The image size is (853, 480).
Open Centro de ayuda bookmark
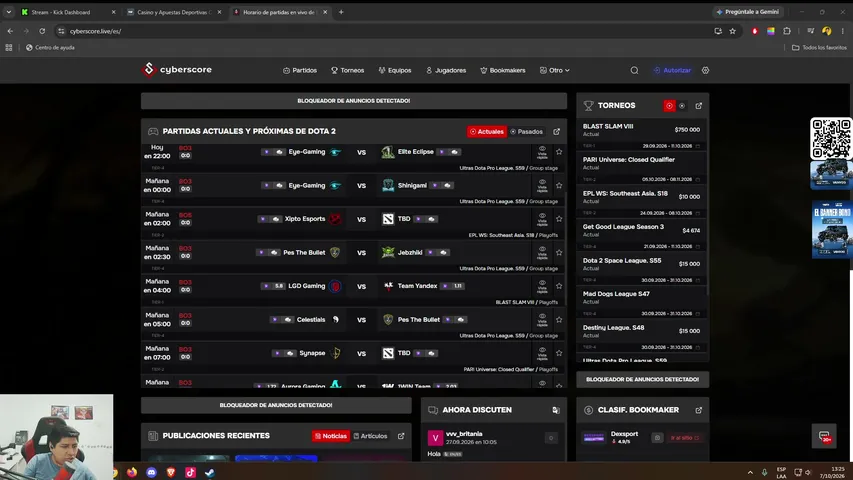50,47
